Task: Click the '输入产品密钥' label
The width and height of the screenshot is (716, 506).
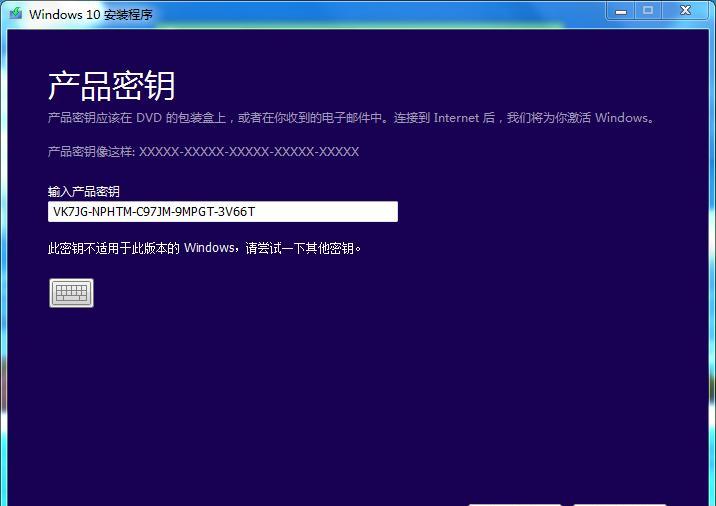Action: pyautogui.click(x=84, y=191)
